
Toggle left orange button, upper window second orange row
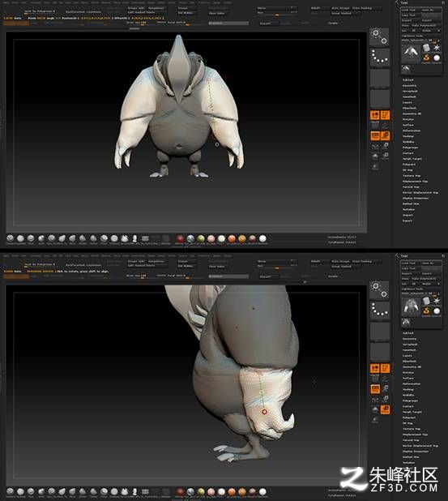click(x=375, y=136)
